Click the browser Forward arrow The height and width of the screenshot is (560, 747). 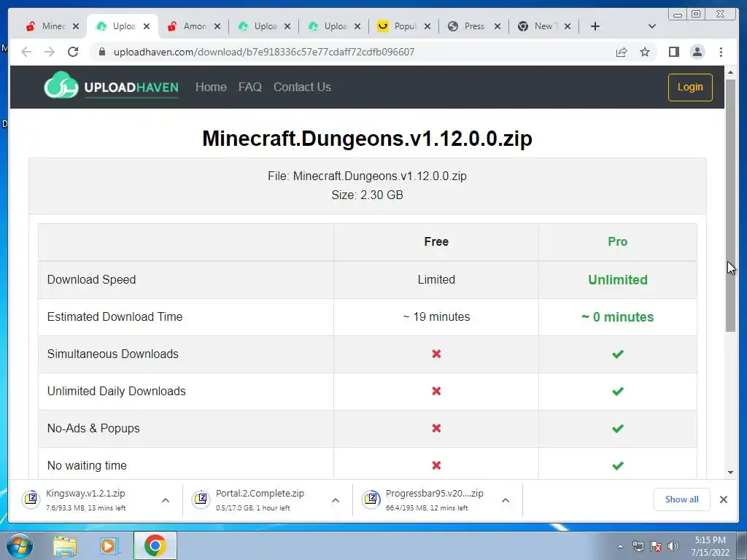click(x=50, y=52)
